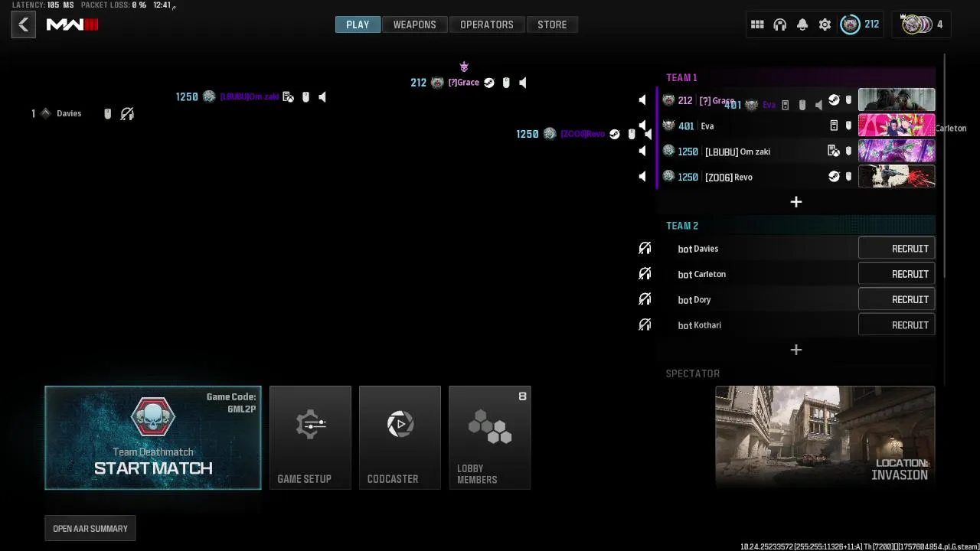Toggle muted headset for bot Dory
This screenshot has width=980, height=551.
(645, 299)
